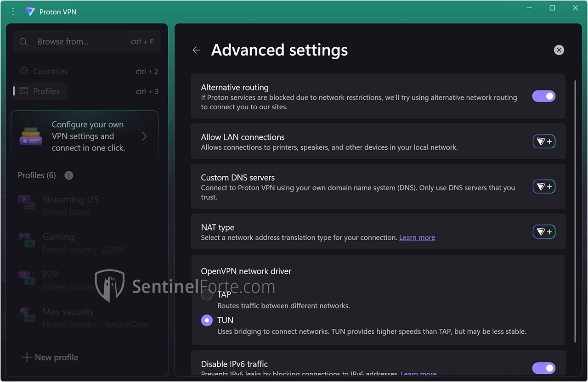Create a New profile
Screen dimensions: 588x382
pos(50,357)
